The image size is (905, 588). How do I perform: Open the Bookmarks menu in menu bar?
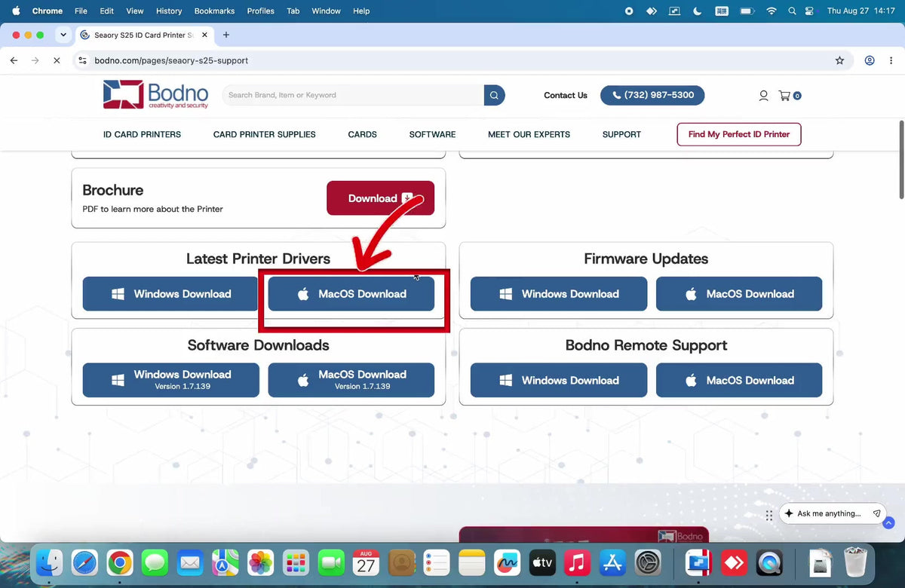[214, 11]
